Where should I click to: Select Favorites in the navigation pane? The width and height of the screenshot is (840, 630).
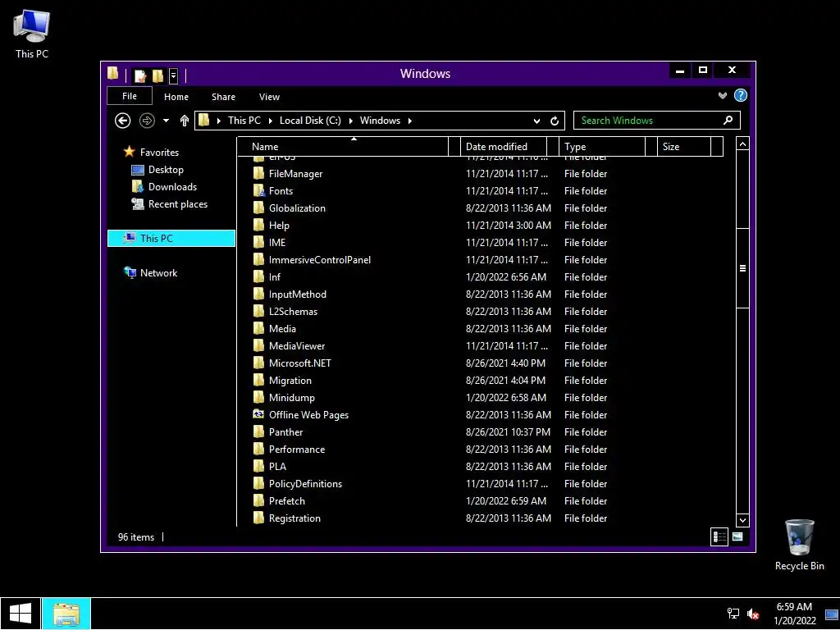159,152
